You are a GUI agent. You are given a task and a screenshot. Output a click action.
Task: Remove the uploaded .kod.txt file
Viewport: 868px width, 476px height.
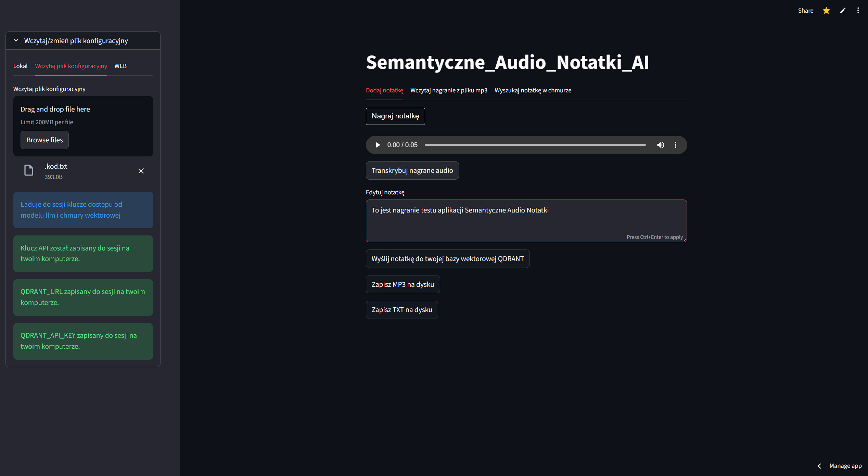tap(141, 171)
